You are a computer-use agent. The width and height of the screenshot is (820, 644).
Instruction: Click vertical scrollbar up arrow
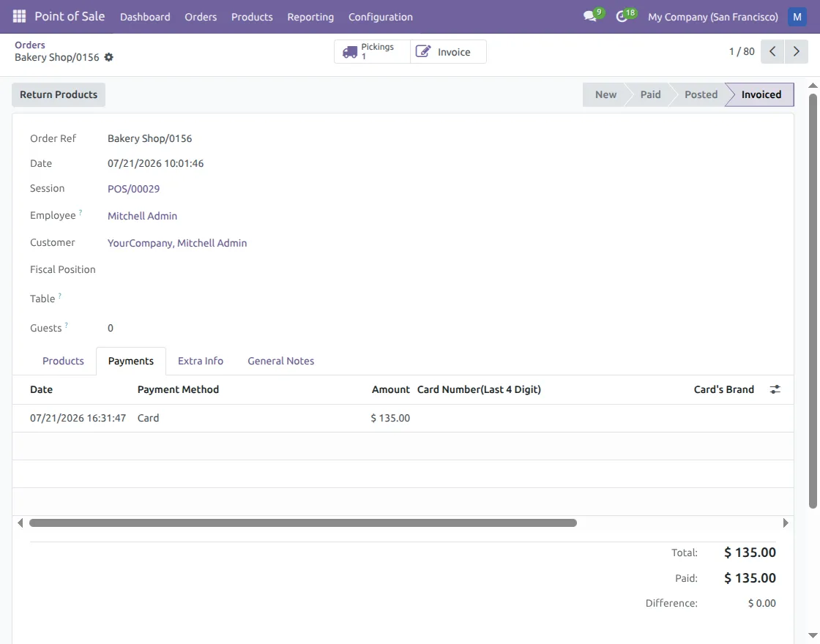coord(813,85)
